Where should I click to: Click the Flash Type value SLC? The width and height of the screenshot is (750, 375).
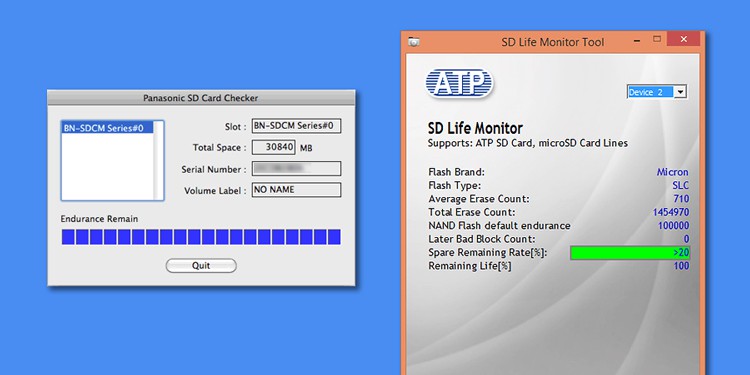(x=681, y=186)
